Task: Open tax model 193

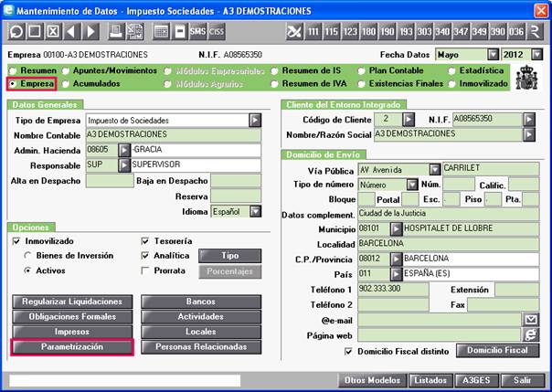Action: point(406,32)
